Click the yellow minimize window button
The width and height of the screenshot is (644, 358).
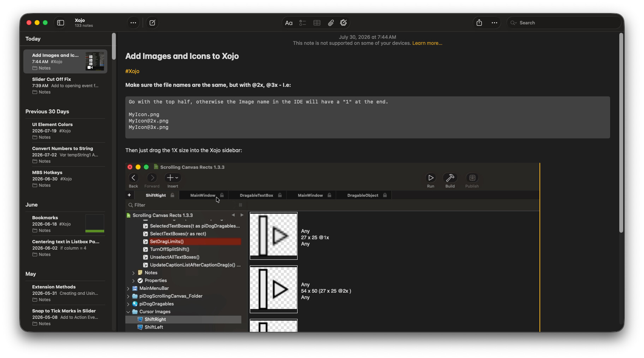37,23
